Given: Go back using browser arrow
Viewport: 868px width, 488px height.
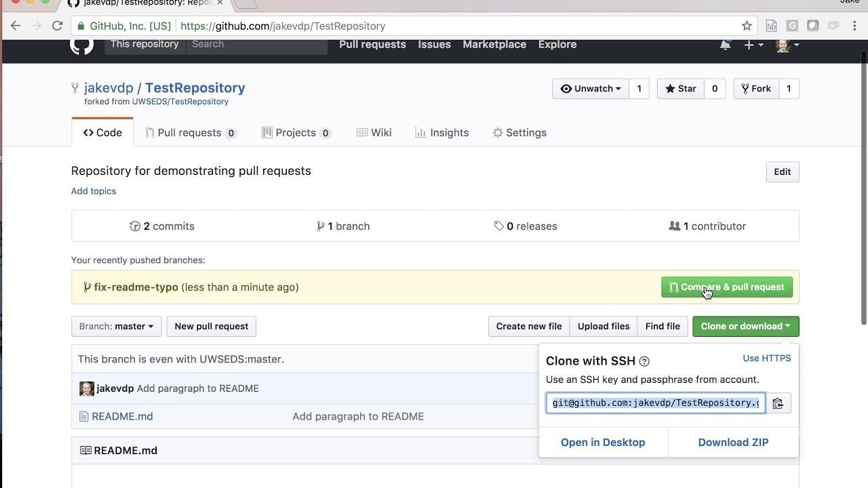Looking at the screenshot, I should [16, 26].
